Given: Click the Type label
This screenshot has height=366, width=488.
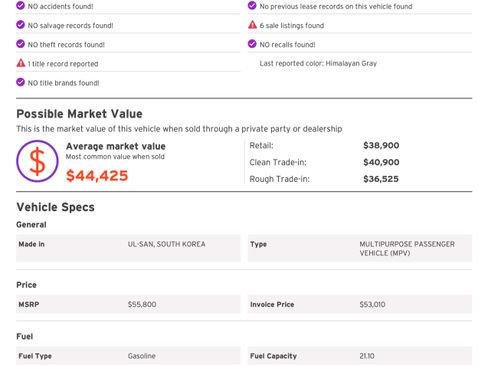Looking at the screenshot, I should (258, 244).
